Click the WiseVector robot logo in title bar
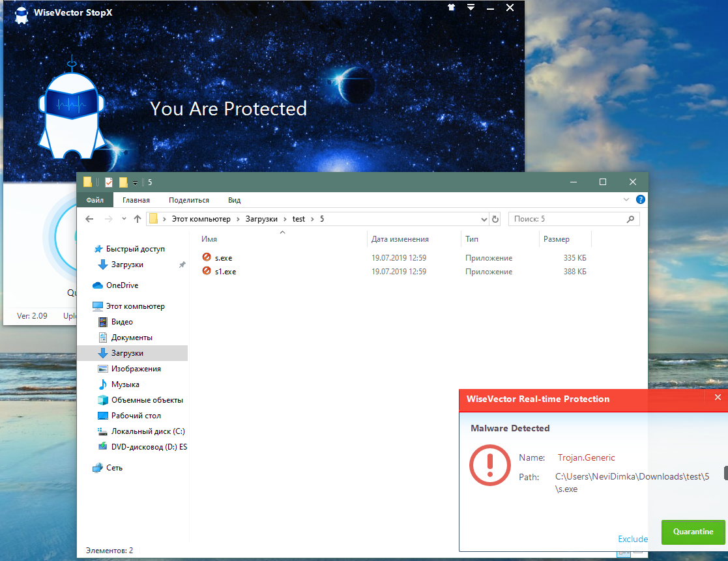The width and height of the screenshot is (728, 561). [21, 15]
